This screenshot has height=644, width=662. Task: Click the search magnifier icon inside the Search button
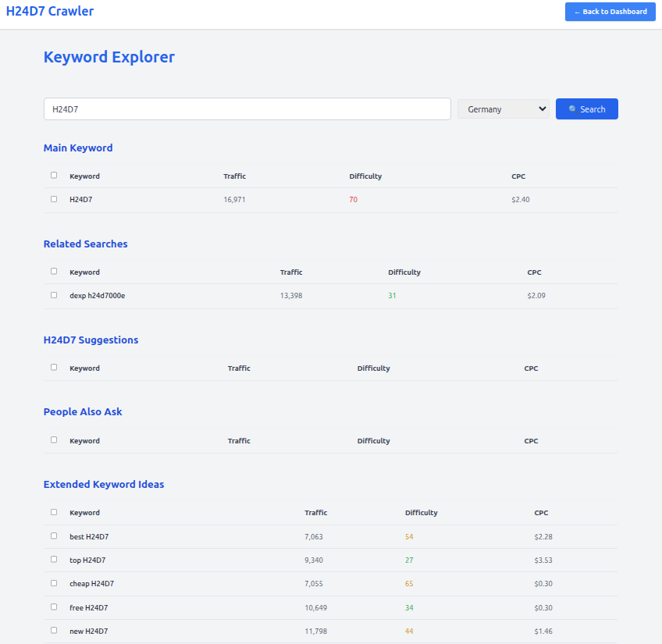[574, 109]
